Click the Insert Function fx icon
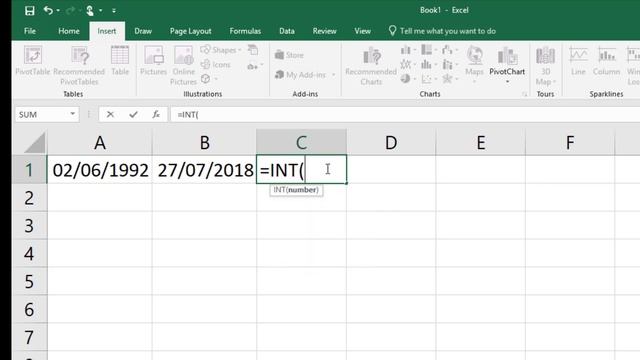Image resolution: width=640 pixels, height=360 pixels. 156,115
